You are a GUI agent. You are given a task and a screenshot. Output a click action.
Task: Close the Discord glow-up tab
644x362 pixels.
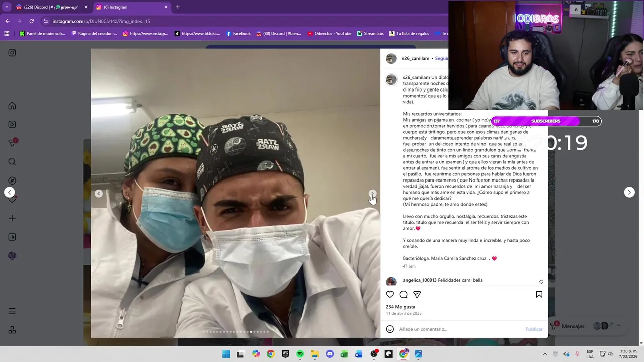(x=86, y=7)
